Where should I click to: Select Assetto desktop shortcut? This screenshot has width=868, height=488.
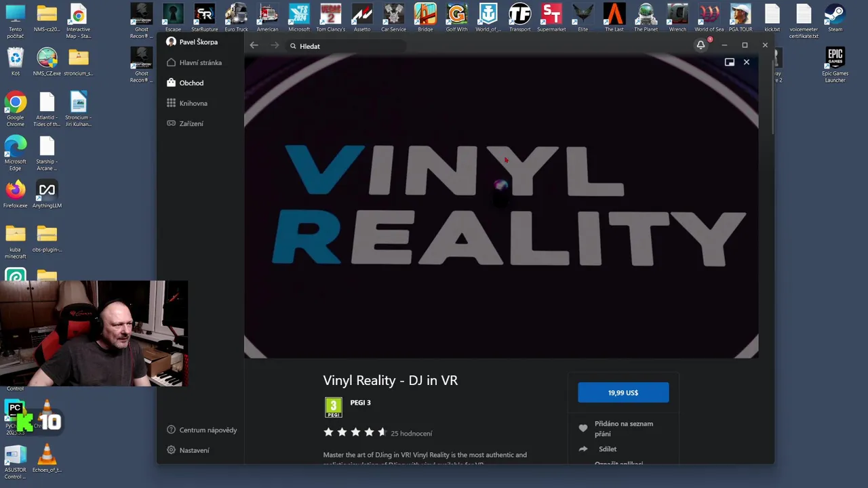click(362, 18)
